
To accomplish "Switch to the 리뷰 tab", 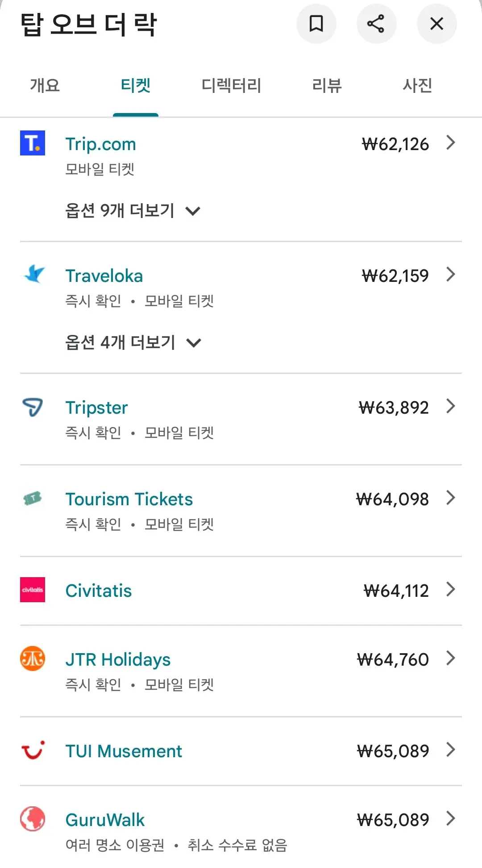I will (x=327, y=85).
